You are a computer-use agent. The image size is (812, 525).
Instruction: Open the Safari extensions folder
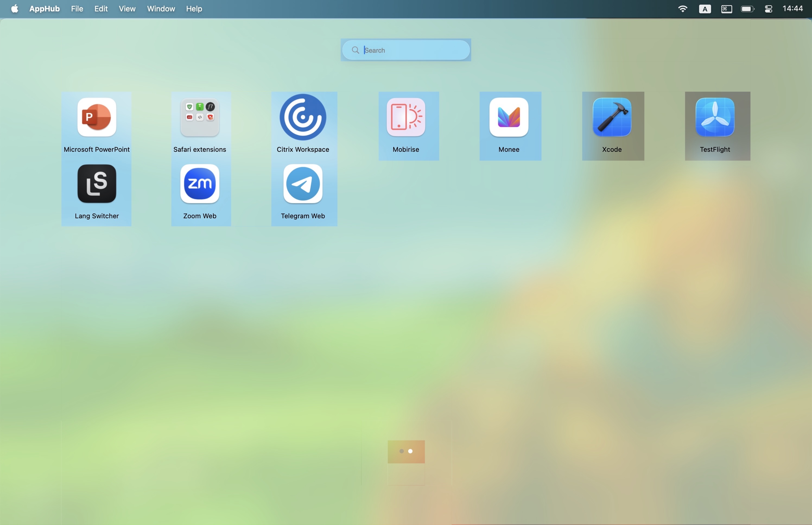pyautogui.click(x=200, y=118)
